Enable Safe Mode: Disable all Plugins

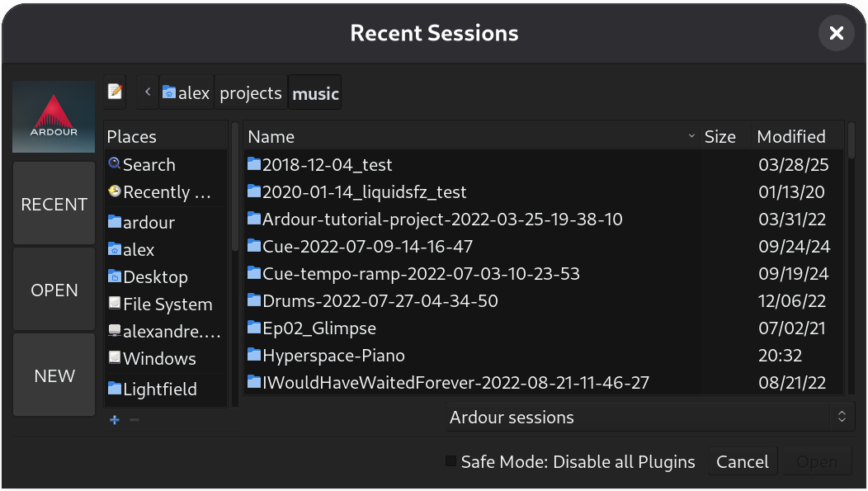pos(451,461)
